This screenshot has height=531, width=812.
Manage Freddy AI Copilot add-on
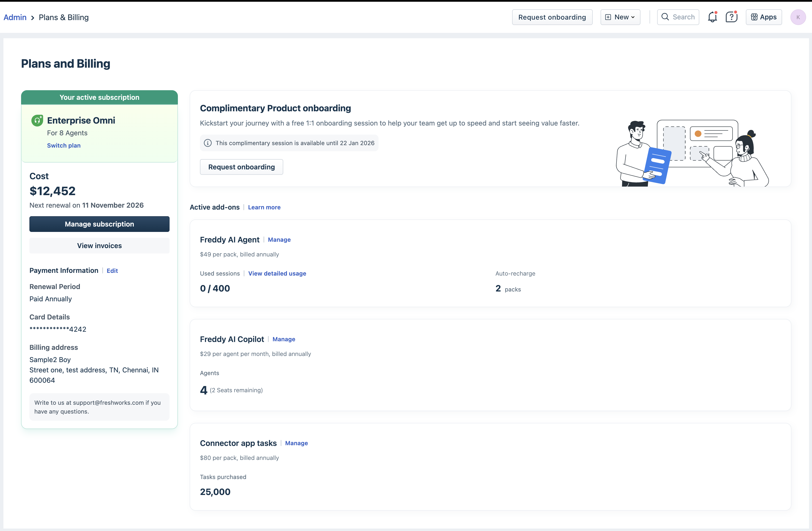tap(283, 339)
